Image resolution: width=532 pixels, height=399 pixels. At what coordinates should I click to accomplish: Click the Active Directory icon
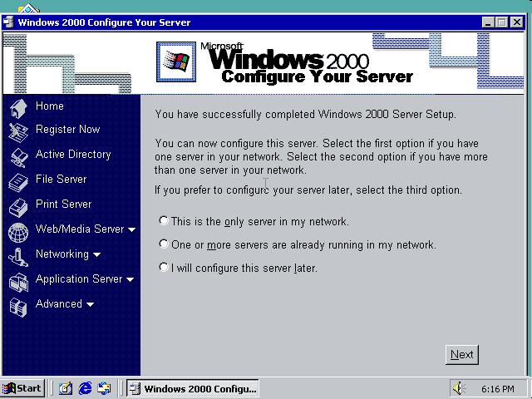pyautogui.click(x=18, y=157)
